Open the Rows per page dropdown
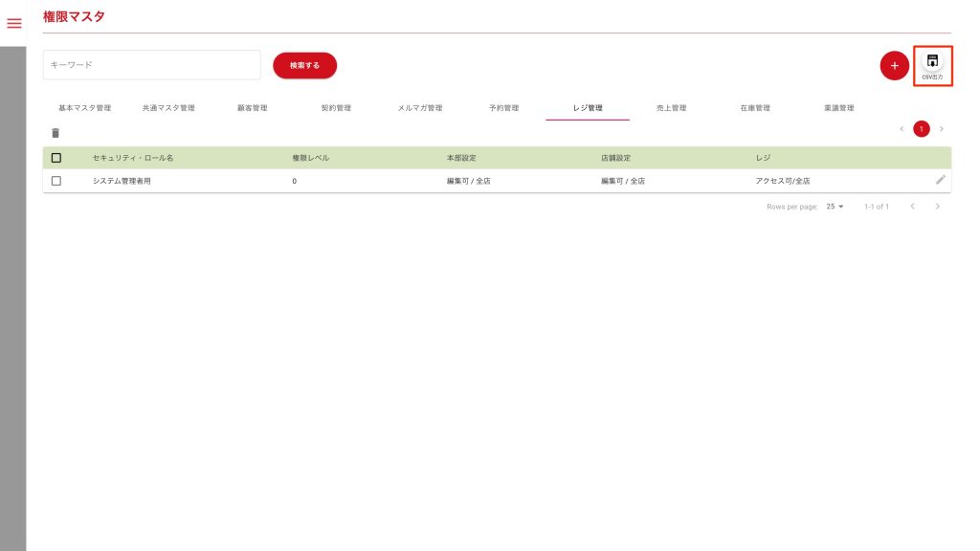 [x=835, y=207]
